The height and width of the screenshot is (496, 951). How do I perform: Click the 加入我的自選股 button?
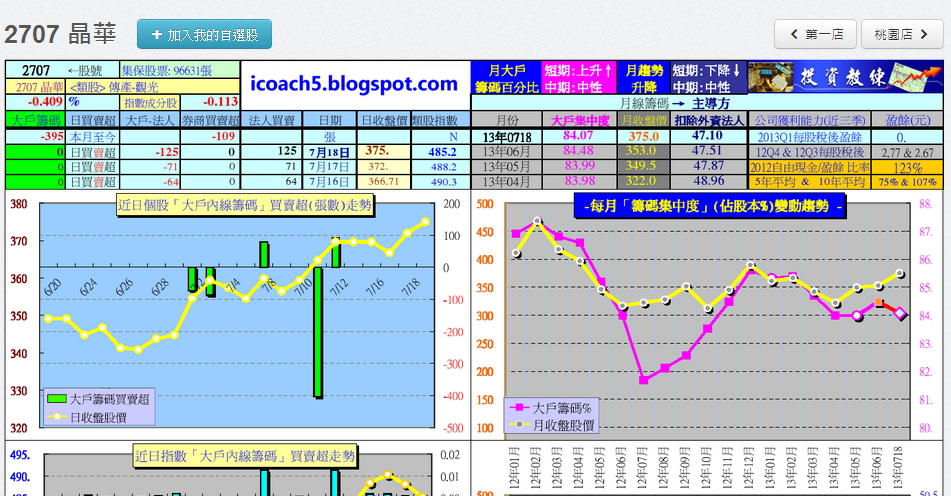(204, 35)
